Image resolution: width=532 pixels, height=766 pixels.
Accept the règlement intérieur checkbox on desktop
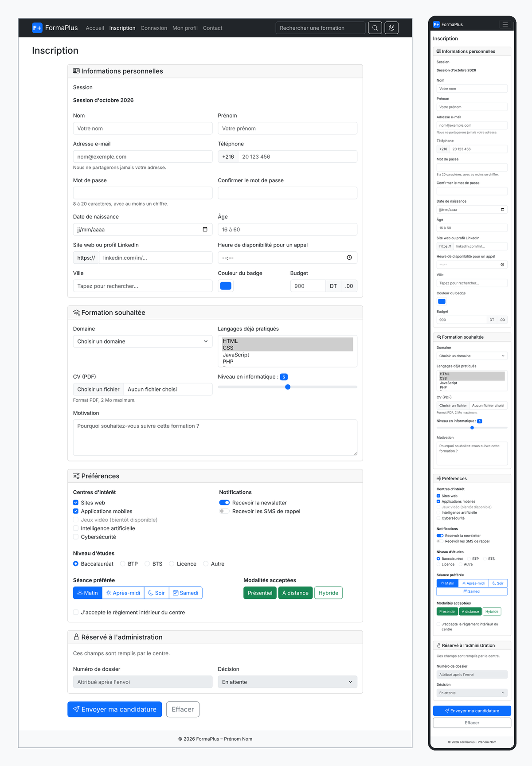(76, 612)
